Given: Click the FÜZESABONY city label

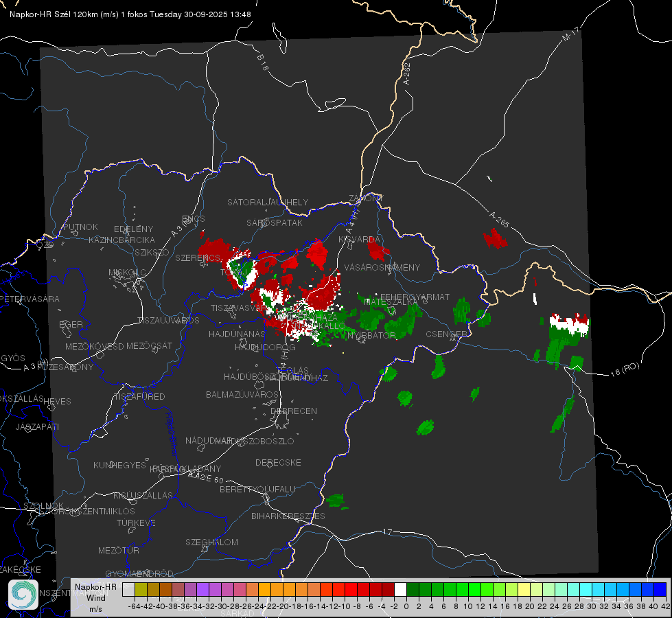Looking at the screenshot, I should click(65, 367).
